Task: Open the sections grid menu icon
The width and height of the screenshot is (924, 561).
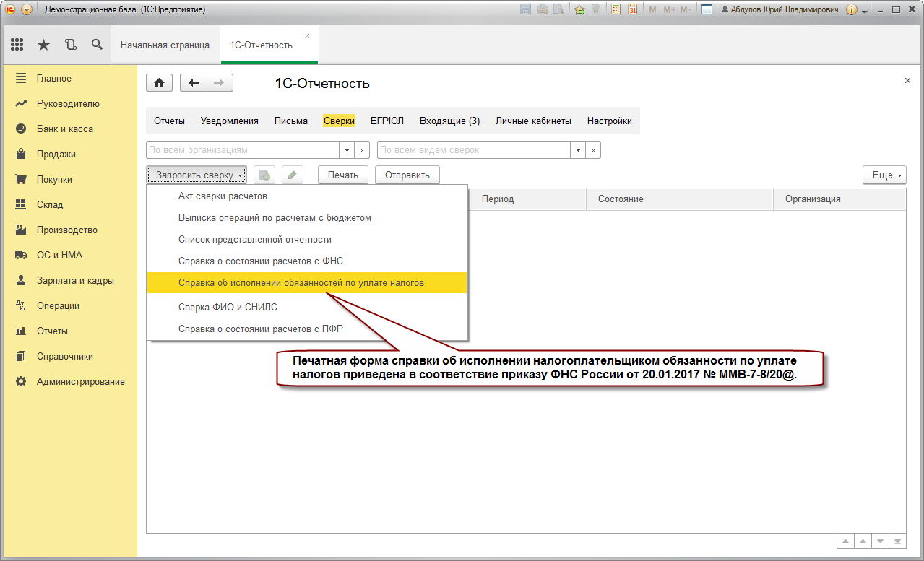Action: coord(17,45)
